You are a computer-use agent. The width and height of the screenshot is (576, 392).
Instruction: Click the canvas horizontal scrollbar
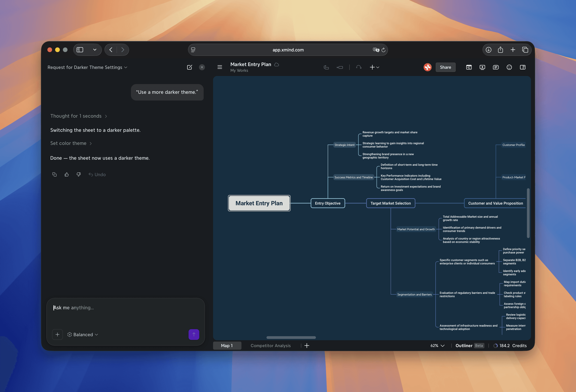291,337
